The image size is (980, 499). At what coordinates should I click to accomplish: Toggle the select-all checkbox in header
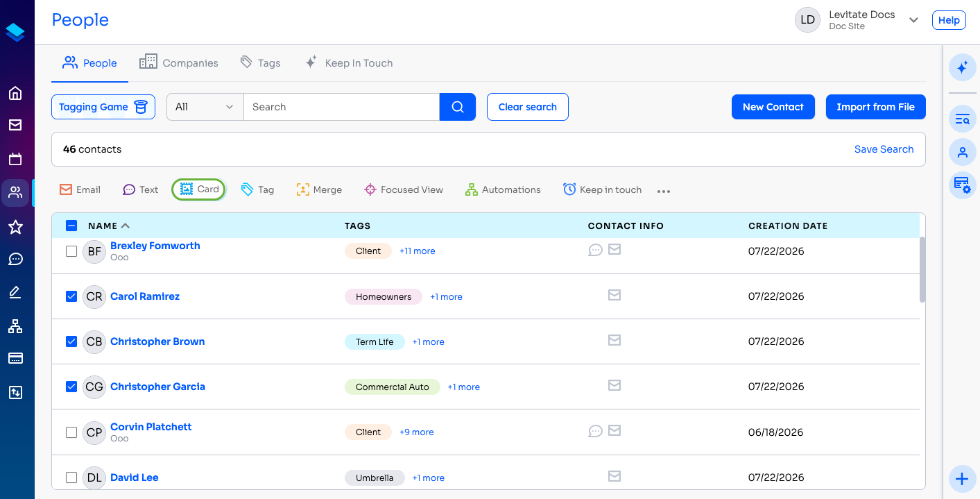point(71,226)
